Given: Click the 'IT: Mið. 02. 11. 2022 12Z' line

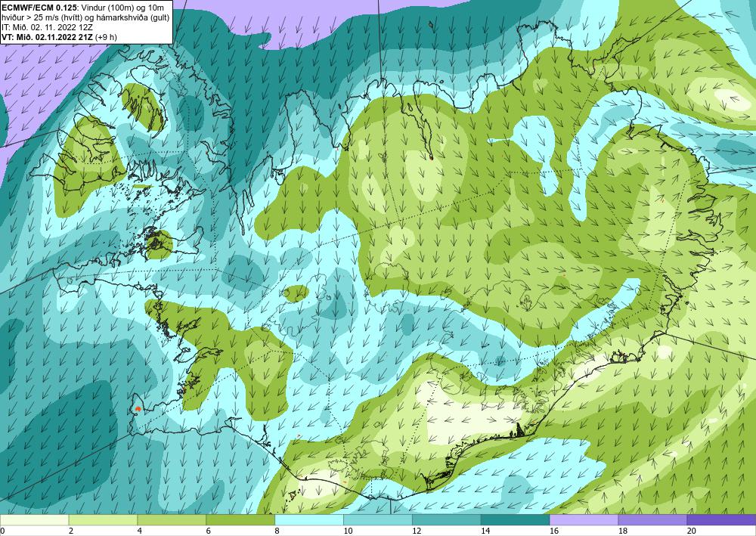Looking at the screenshot, I should tap(47, 27).
